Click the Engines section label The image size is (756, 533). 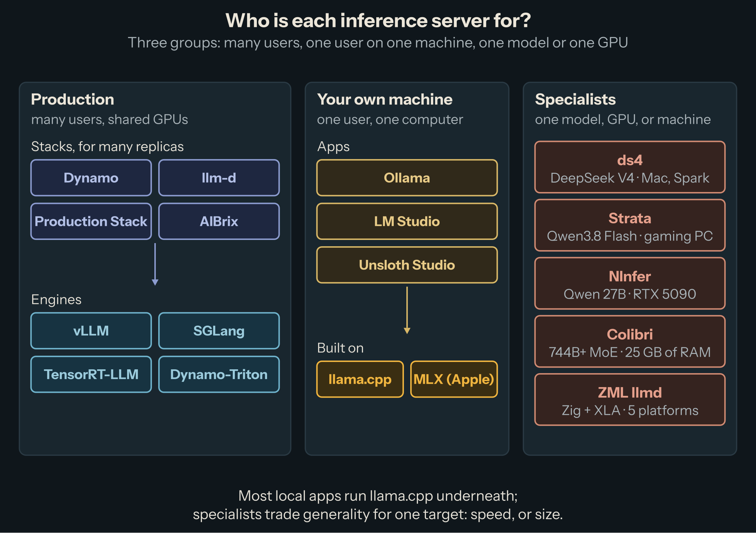tap(56, 300)
